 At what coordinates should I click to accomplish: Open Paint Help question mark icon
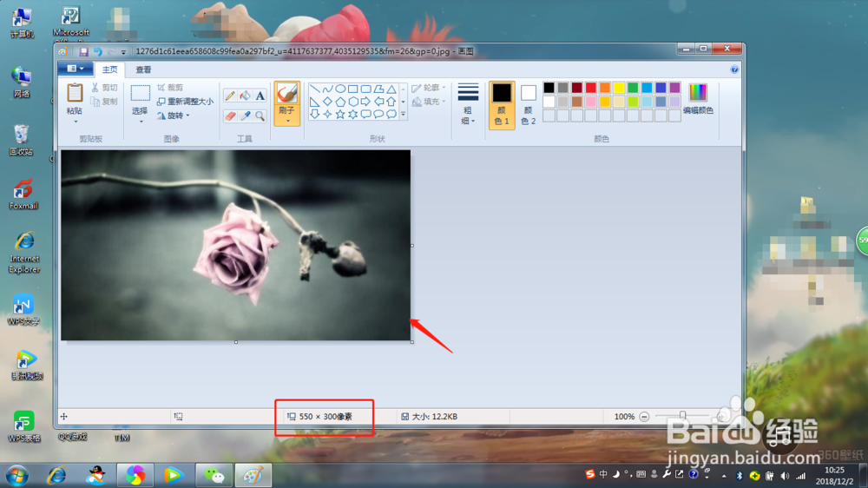[734, 69]
